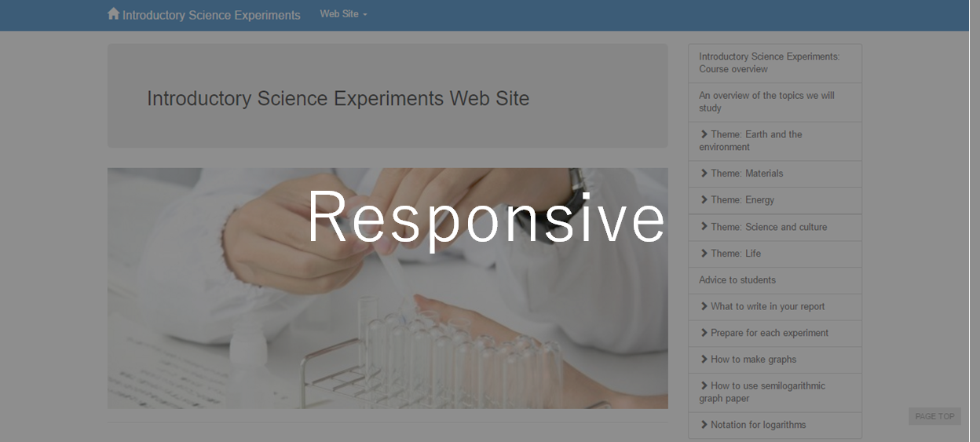The image size is (980, 442).
Task: Click the vertical scrollbar at right edge
Action: point(975,221)
